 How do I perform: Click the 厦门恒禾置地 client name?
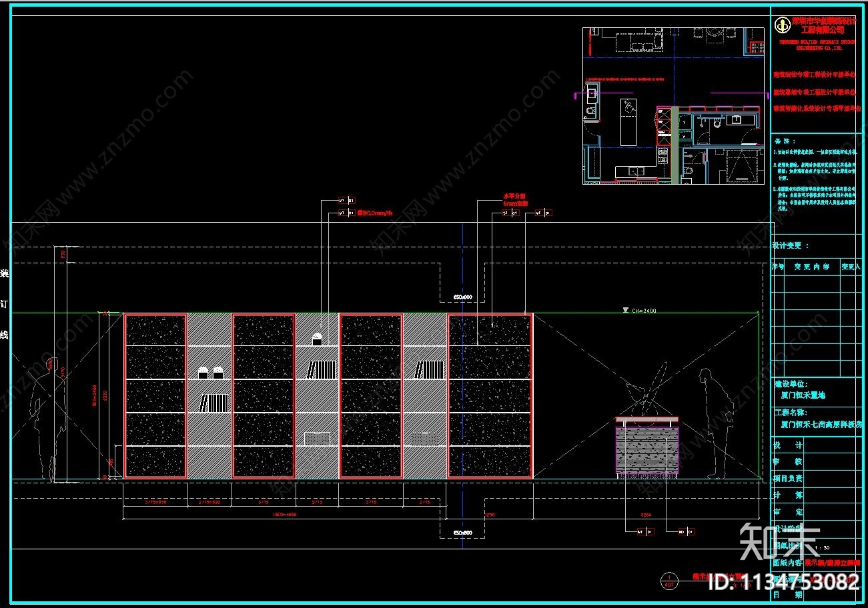click(x=803, y=395)
